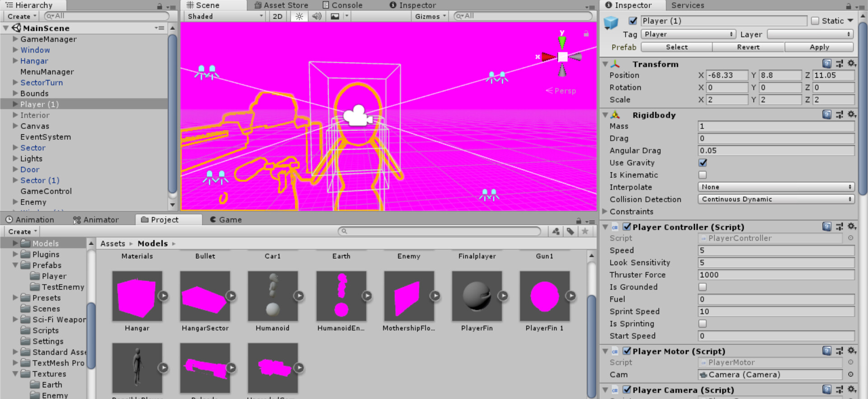Click the prefab Revert button
The height and width of the screenshot is (399, 868).
tap(748, 47)
